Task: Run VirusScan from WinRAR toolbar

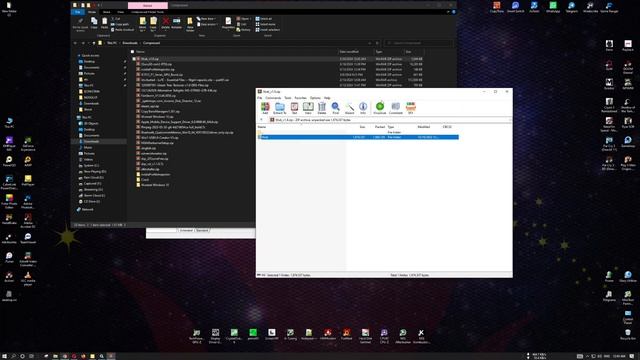Action: pyautogui.click(x=380, y=108)
